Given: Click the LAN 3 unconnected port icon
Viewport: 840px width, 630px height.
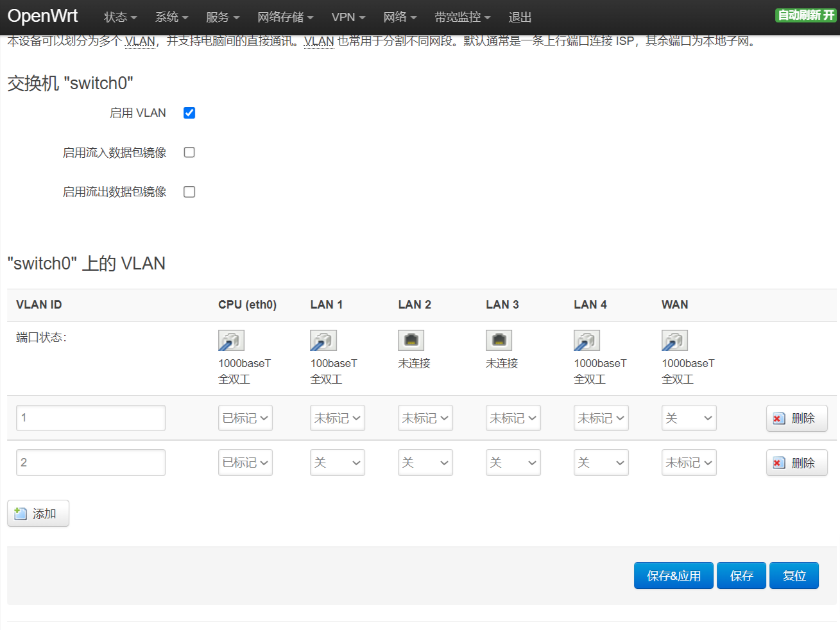Looking at the screenshot, I should 499,340.
